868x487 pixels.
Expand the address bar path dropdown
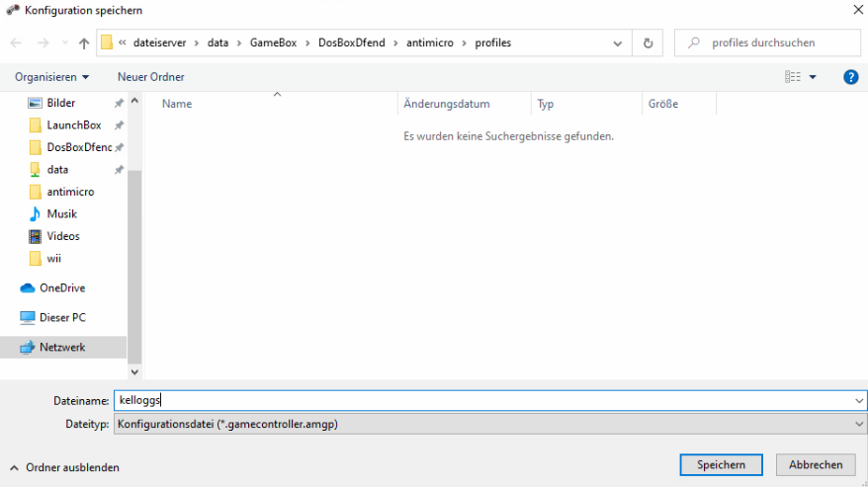click(618, 43)
